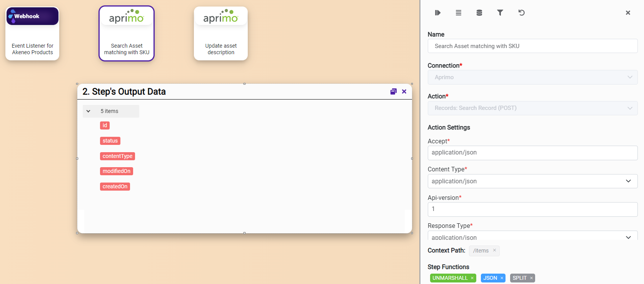Click the modifiedOn output field tag

click(x=117, y=171)
